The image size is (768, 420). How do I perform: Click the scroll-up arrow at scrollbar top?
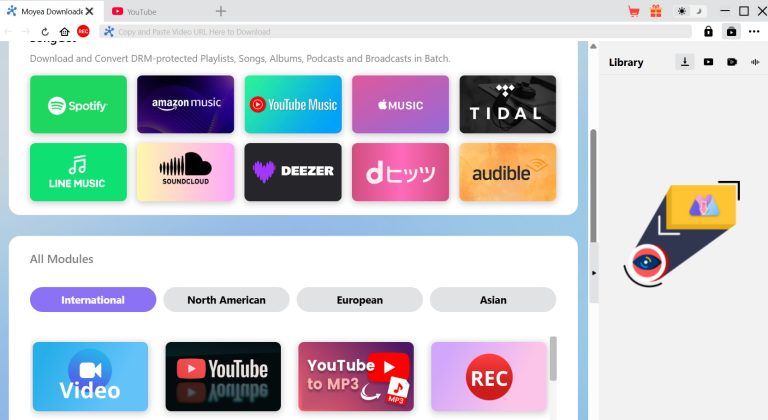pos(593,47)
